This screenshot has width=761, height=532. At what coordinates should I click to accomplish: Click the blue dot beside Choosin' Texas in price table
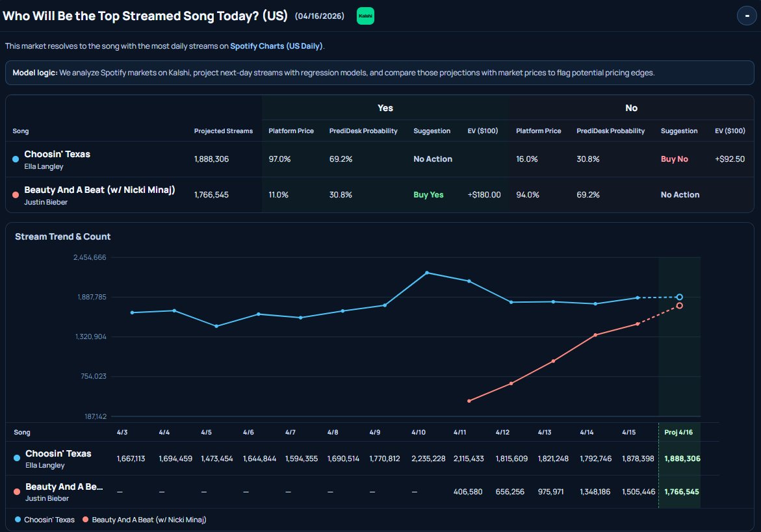point(16,159)
